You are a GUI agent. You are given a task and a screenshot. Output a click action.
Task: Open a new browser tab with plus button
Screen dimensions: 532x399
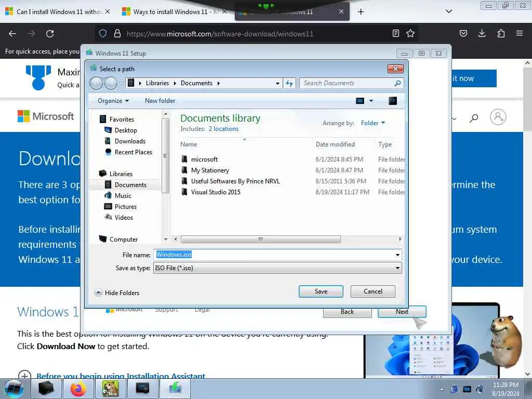coord(361,11)
